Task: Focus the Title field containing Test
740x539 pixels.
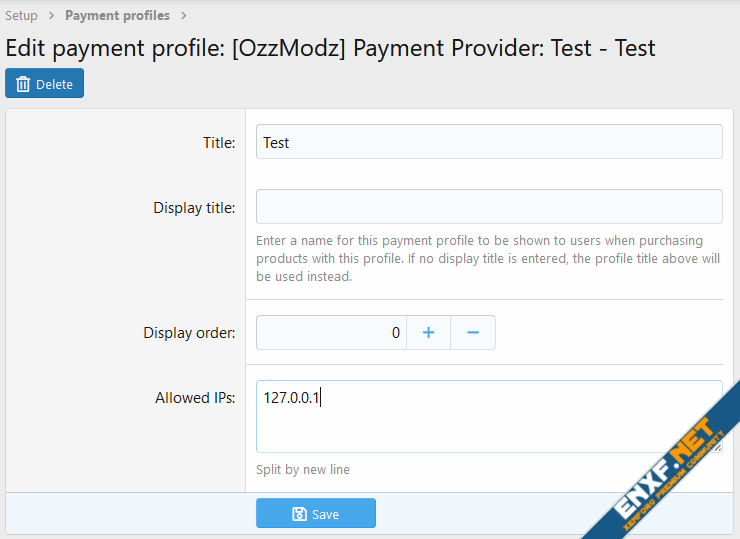Action: tap(488, 142)
